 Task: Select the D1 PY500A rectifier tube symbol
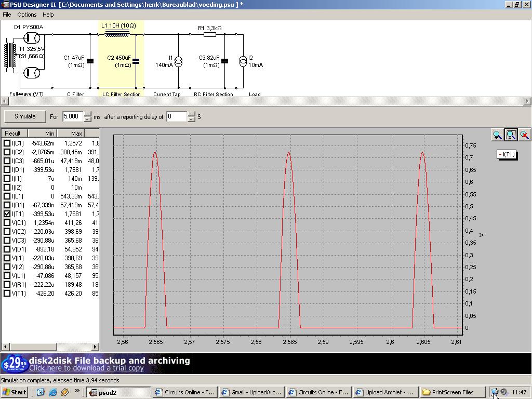(32, 38)
